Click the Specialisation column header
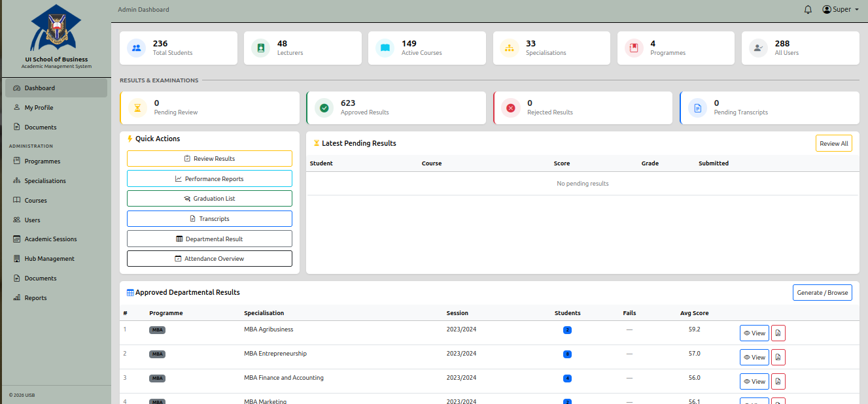The height and width of the screenshot is (404, 868). click(264, 313)
